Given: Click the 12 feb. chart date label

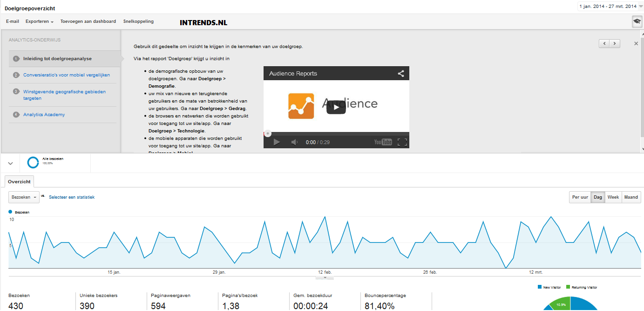Looking at the screenshot, I should coord(325,272).
